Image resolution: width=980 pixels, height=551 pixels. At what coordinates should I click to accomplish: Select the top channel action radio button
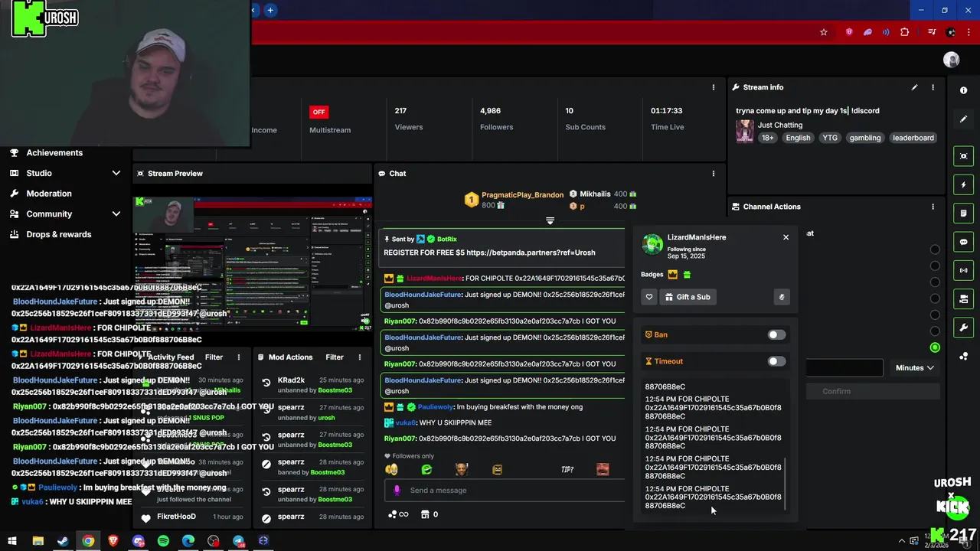(x=935, y=249)
